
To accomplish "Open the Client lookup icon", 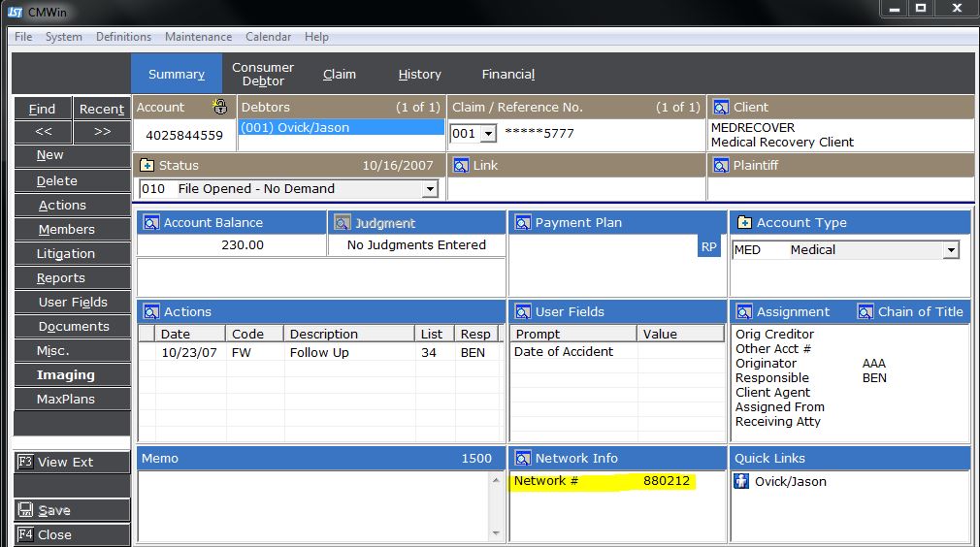I will [721, 108].
